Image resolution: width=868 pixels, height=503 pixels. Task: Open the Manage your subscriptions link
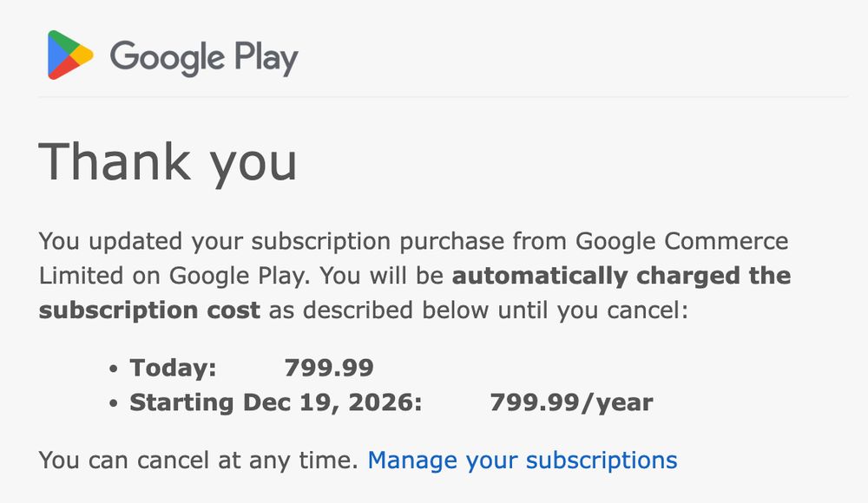coord(522,461)
